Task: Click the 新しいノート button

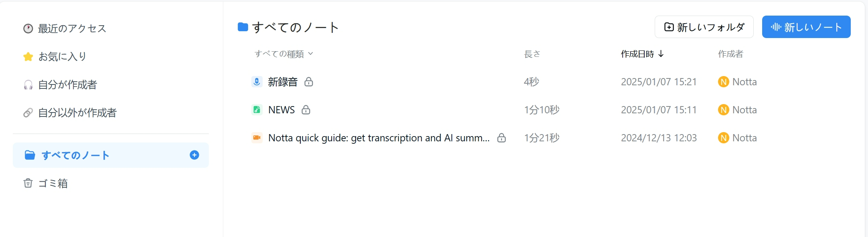Action: pyautogui.click(x=806, y=27)
